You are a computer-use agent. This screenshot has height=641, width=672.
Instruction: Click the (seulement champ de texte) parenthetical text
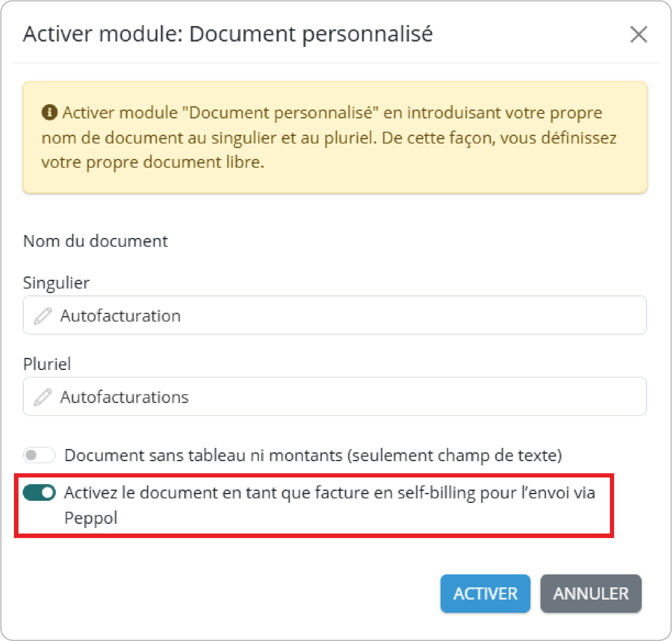(454, 455)
